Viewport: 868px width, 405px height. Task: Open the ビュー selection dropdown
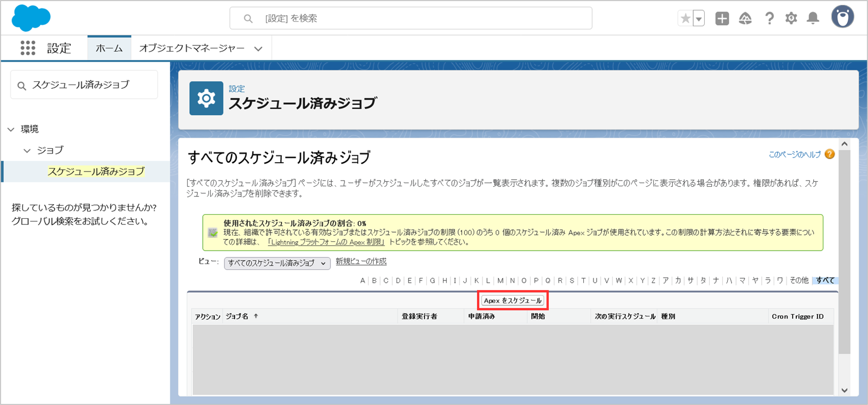tap(277, 263)
